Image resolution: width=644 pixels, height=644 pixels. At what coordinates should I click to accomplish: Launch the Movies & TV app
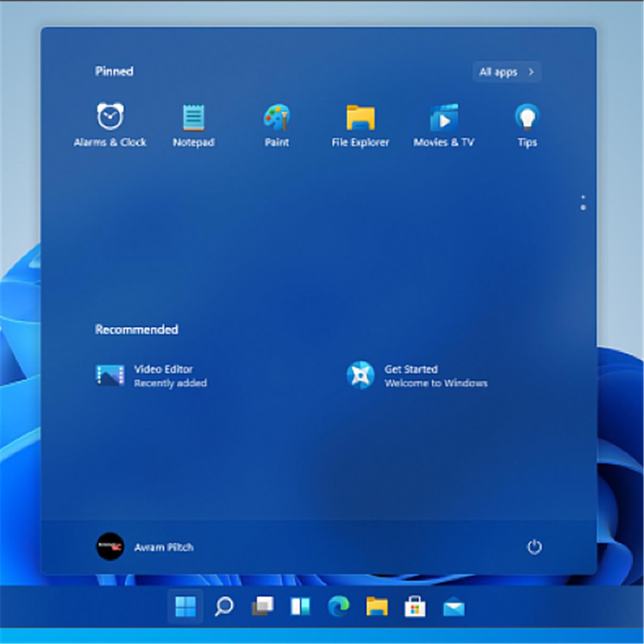444,124
